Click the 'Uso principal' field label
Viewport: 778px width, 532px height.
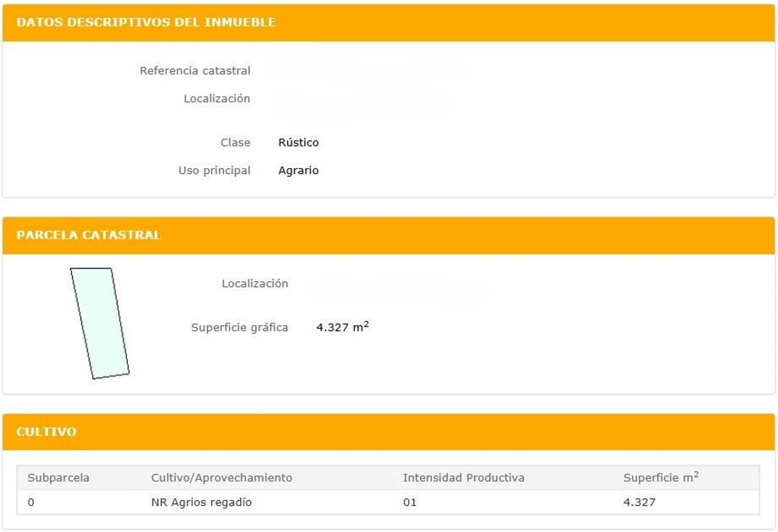click(214, 171)
